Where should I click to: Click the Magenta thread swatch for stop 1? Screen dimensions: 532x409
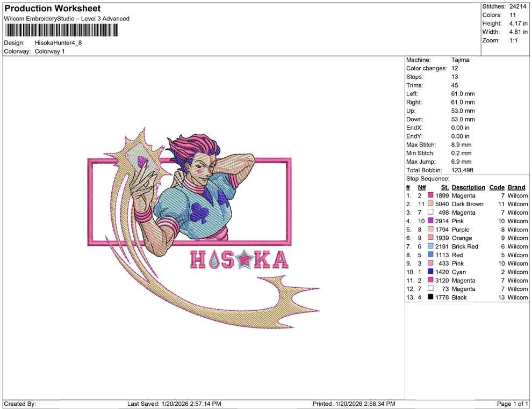[429, 195]
